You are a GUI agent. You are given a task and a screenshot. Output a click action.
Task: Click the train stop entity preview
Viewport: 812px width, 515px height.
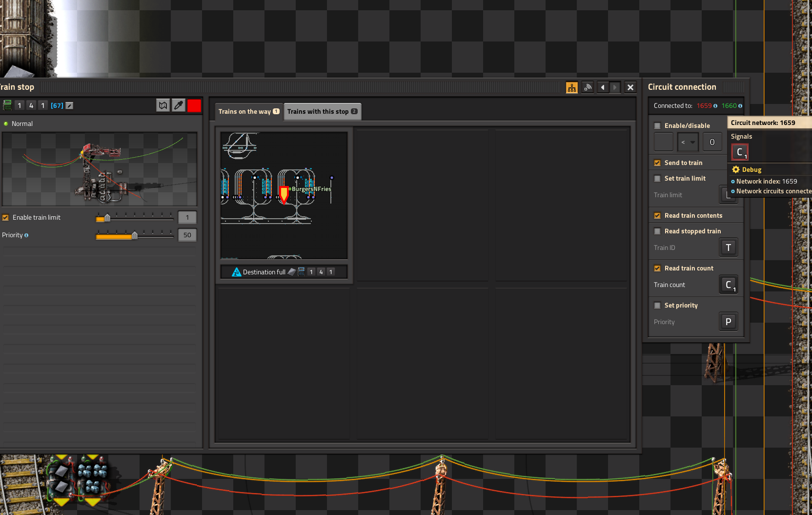(100, 169)
